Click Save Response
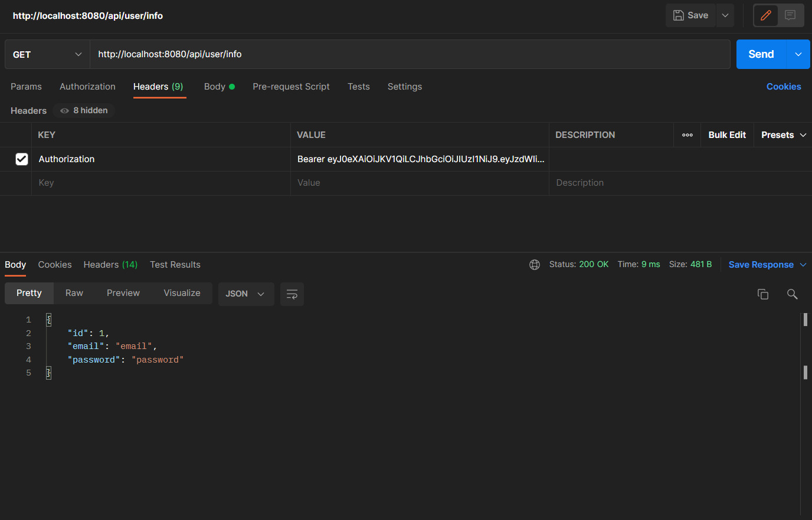Image resolution: width=812 pixels, height=520 pixels. coord(761,265)
